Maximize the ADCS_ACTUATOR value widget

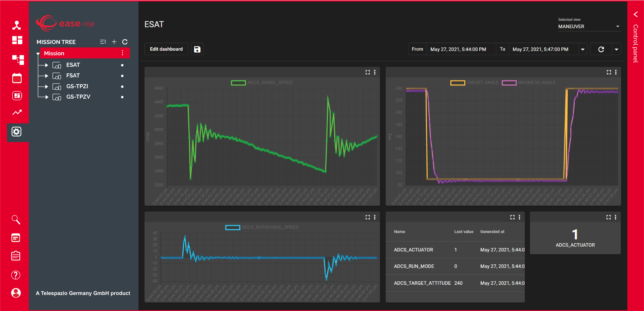(608, 217)
